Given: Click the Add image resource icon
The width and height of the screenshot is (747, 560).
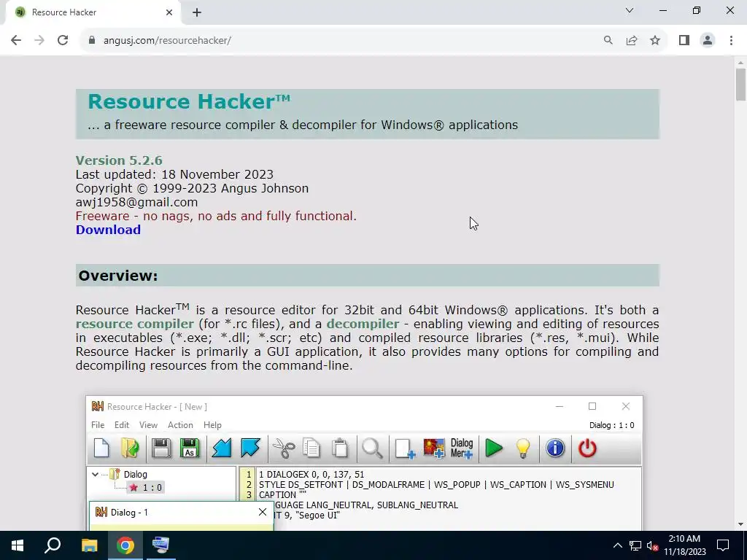Looking at the screenshot, I should point(434,448).
